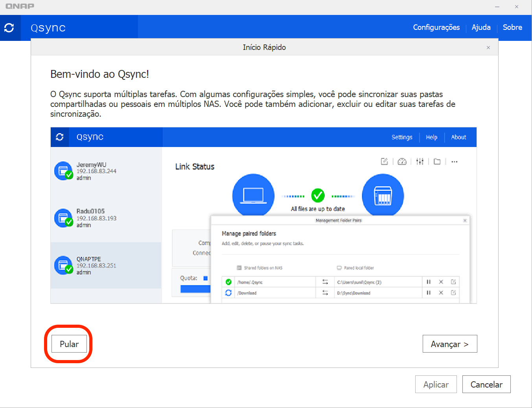The image size is (532, 408).
Task: Pause the /home/.Qsync sync task
Action: point(428,282)
